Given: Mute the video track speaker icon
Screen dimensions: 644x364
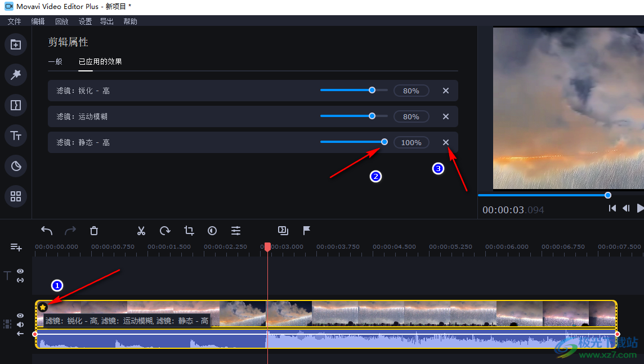Looking at the screenshot, I should (x=20, y=325).
